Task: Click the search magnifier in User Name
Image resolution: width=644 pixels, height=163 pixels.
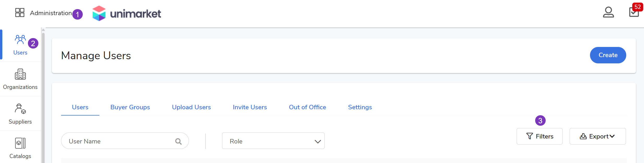Action: [178, 141]
